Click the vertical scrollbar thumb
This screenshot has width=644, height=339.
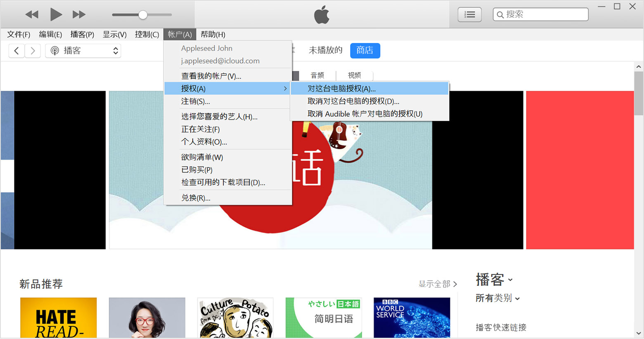[x=639, y=94]
